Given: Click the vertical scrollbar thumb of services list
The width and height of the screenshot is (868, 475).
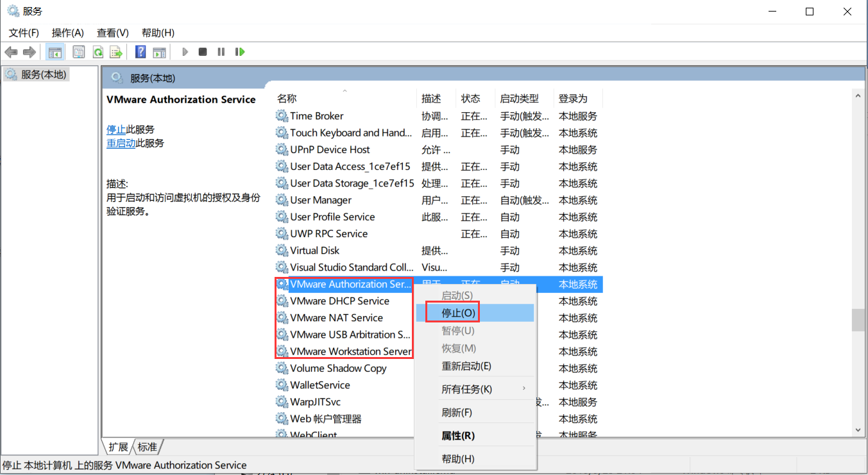Looking at the screenshot, I should pos(858,320).
